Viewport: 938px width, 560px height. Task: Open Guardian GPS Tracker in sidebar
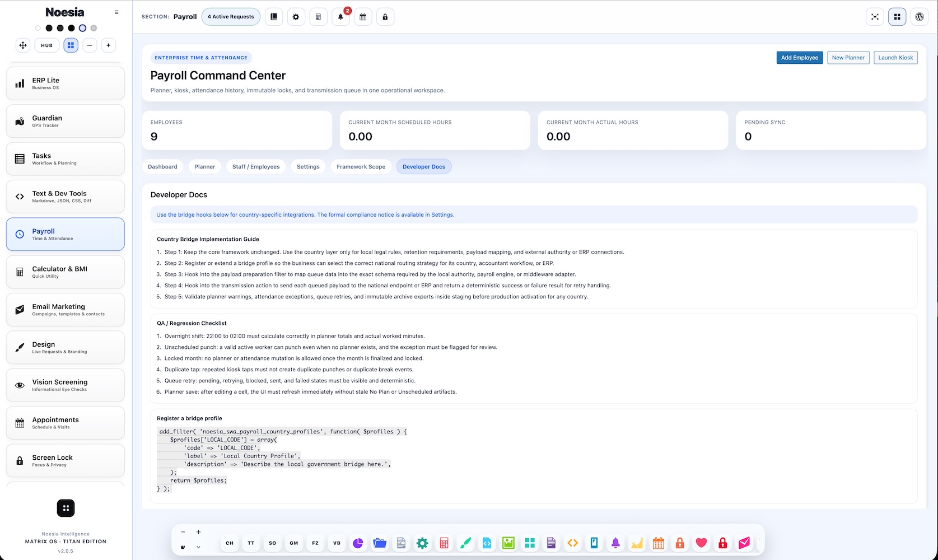66,121
